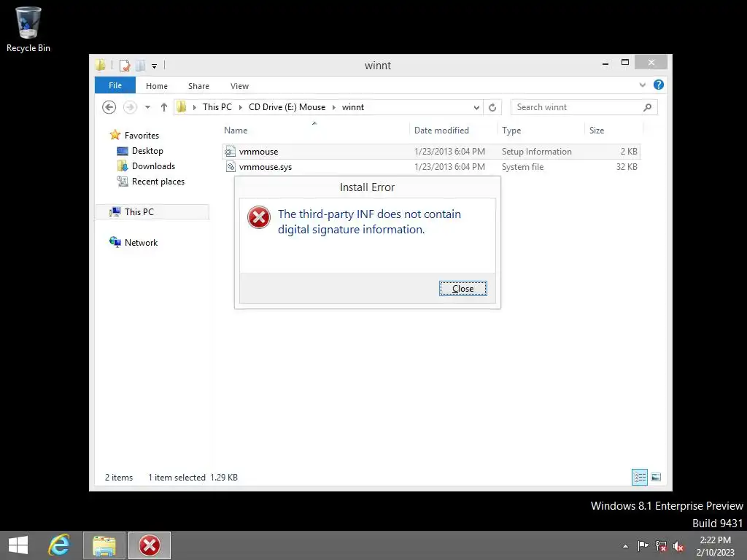Select the vmmouse setup information file
747x560 pixels.
click(431, 152)
